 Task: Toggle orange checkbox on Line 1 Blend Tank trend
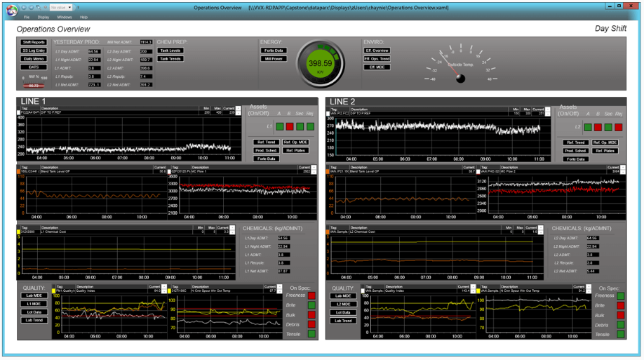pyautogui.click(x=18, y=171)
